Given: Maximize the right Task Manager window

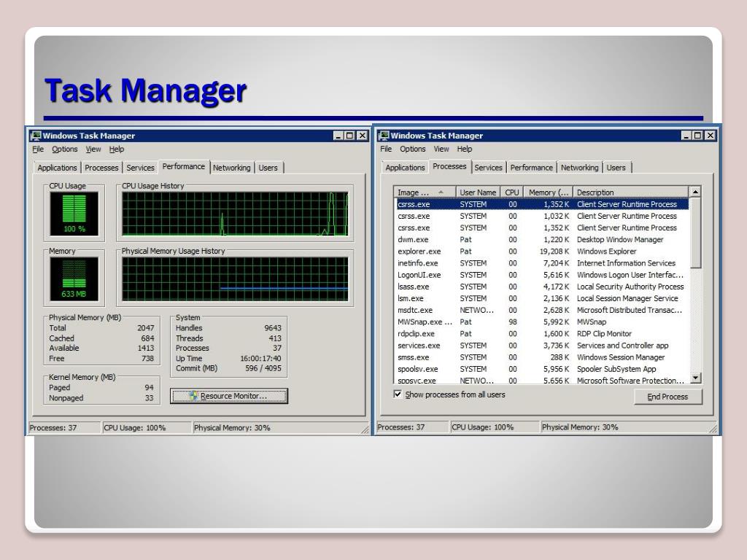Looking at the screenshot, I should pos(697,136).
